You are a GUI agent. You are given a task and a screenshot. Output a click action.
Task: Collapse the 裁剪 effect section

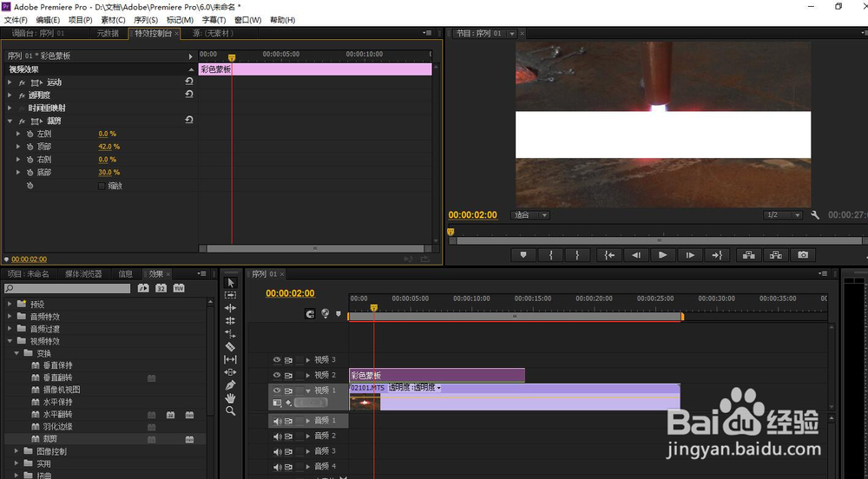pos(10,121)
